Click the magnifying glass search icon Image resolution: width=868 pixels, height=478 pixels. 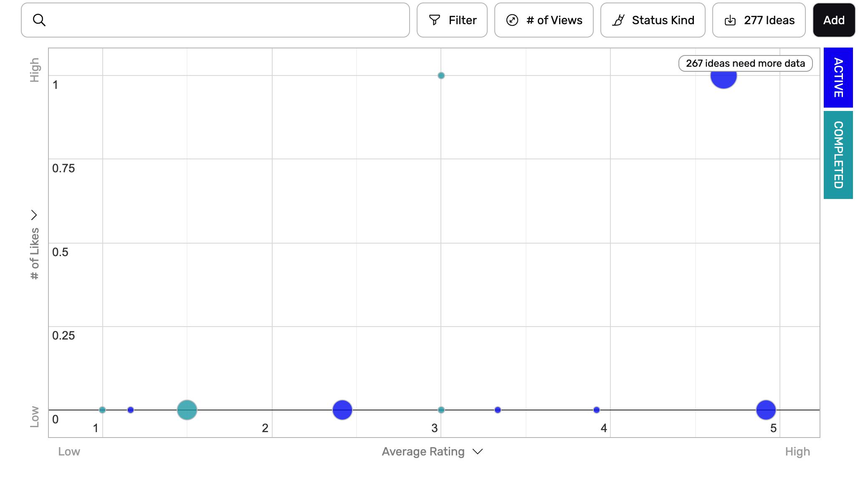click(x=39, y=20)
